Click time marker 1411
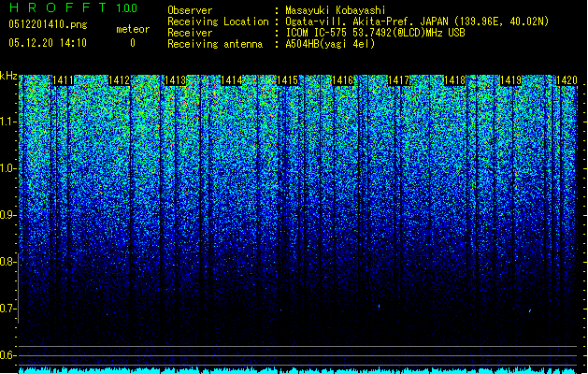This screenshot has height=374, width=588. (x=63, y=80)
